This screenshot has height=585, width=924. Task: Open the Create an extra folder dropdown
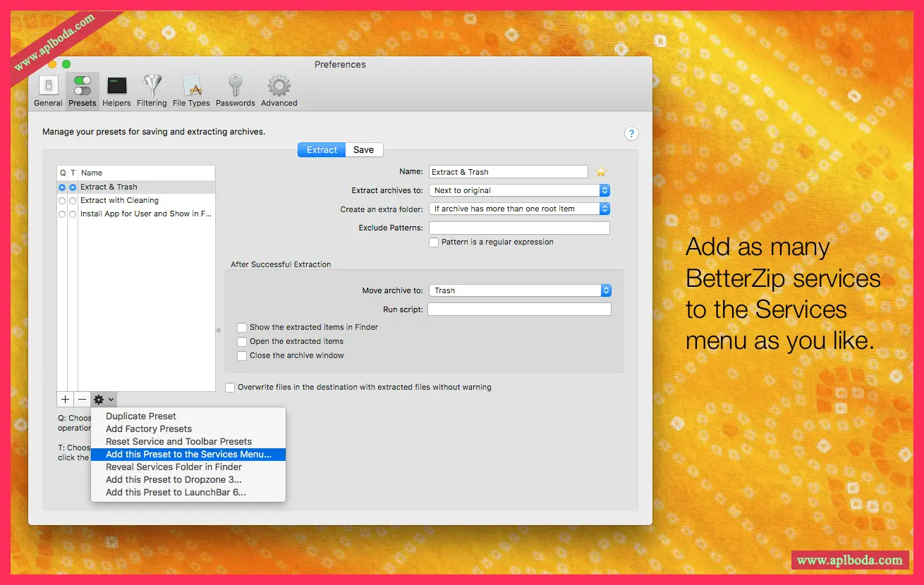519,209
